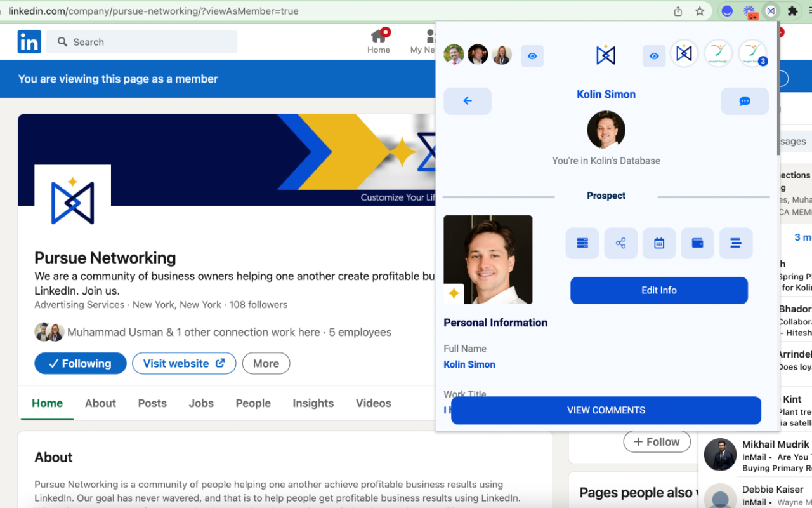The height and width of the screenshot is (508, 812).
Task: Open Visit website link
Action: point(184,363)
